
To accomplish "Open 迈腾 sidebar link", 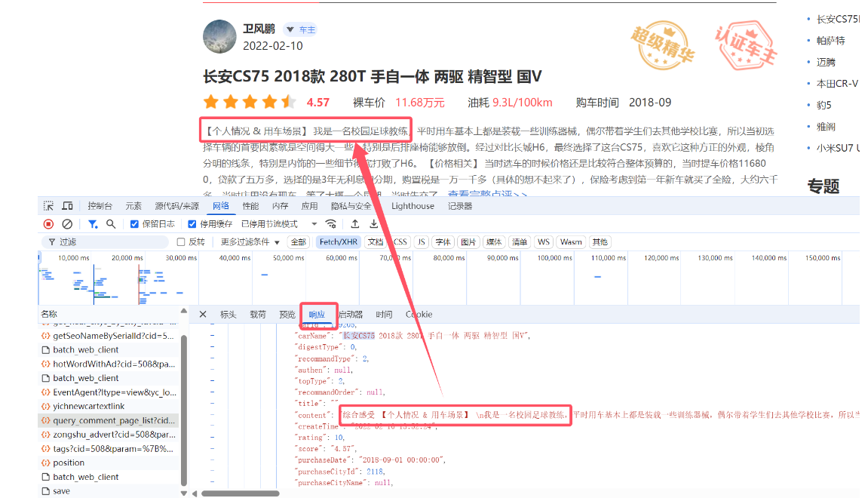I will (x=826, y=62).
